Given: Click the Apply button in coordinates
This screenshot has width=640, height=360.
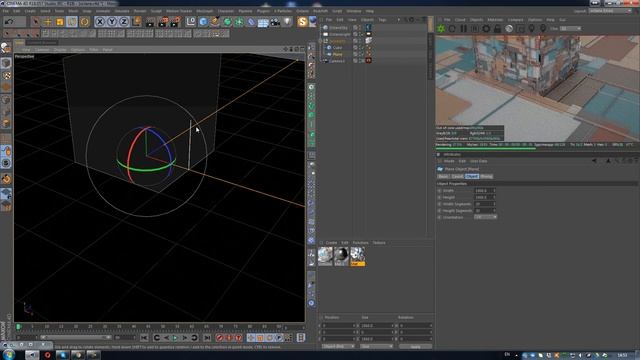Looking at the screenshot, I should coord(415,347).
